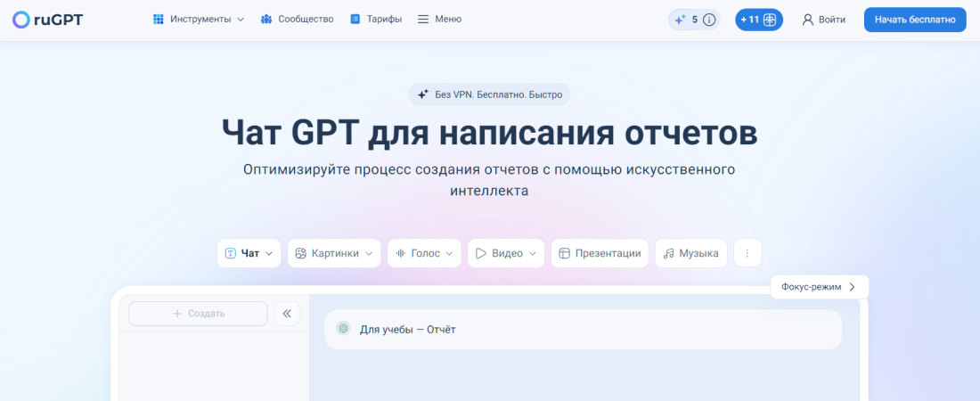Viewport: 980px width, 401px height.
Task: Expand the Инструменты dropdown menu
Action: tap(198, 19)
